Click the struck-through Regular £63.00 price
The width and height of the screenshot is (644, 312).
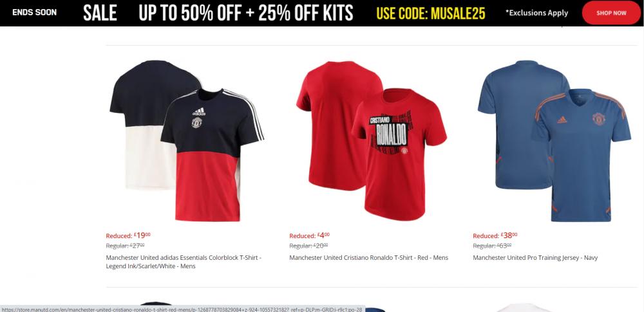[x=492, y=246]
